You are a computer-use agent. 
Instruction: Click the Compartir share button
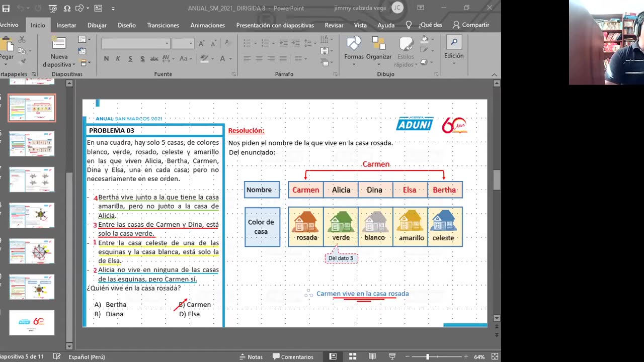point(471,25)
